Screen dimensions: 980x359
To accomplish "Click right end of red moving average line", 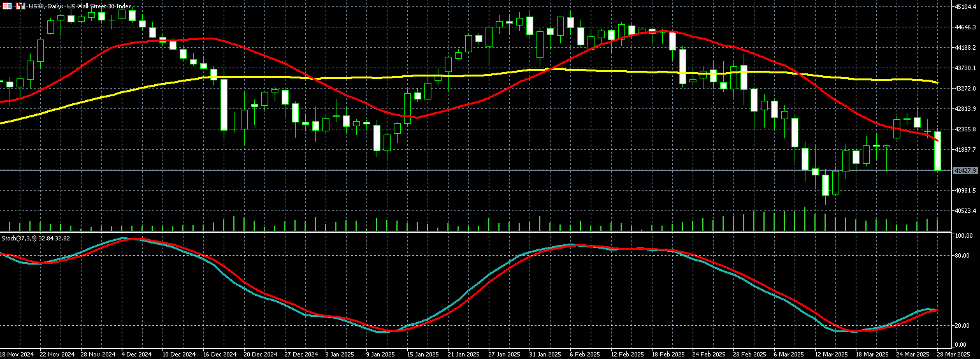I will click(x=936, y=139).
